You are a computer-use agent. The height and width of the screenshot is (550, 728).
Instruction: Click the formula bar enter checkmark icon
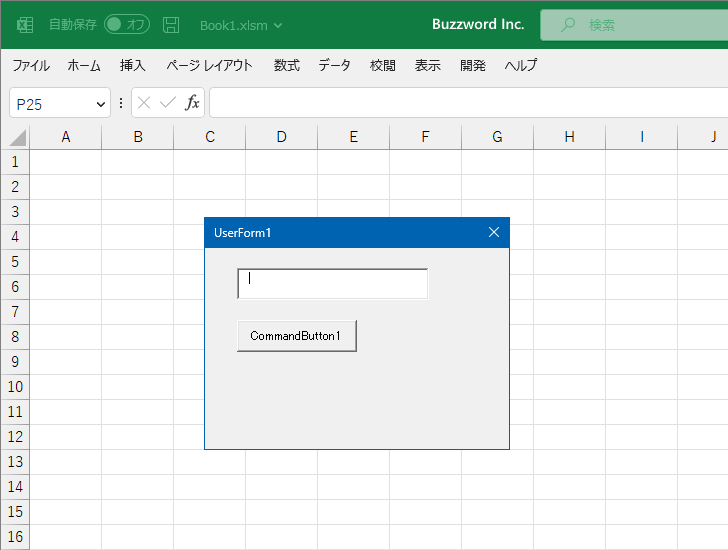pyautogui.click(x=168, y=103)
